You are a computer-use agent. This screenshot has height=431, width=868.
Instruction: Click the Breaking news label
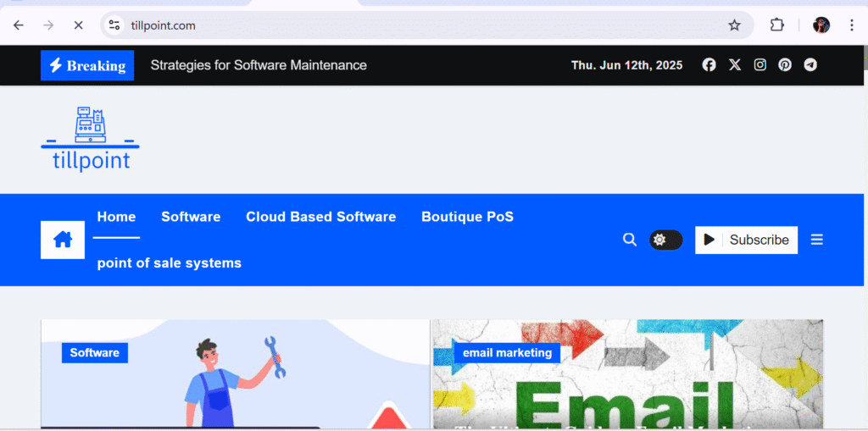(x=87, y=65)
